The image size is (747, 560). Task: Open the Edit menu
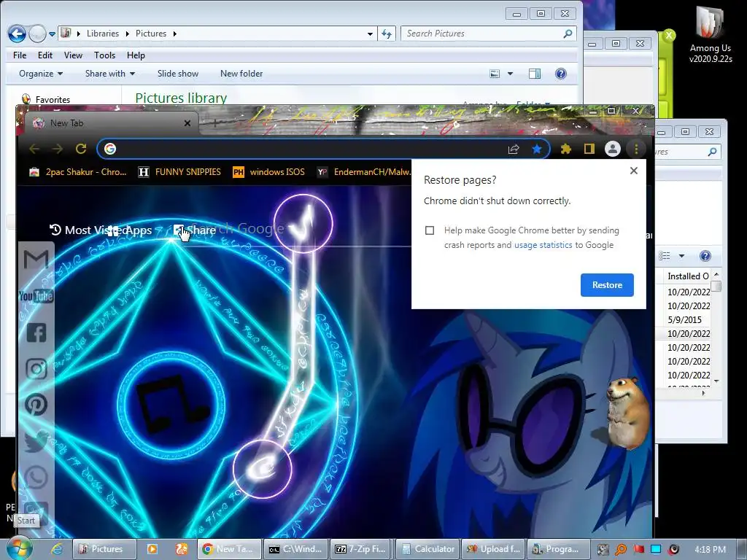pyautogui.click(x=45, y=55)
